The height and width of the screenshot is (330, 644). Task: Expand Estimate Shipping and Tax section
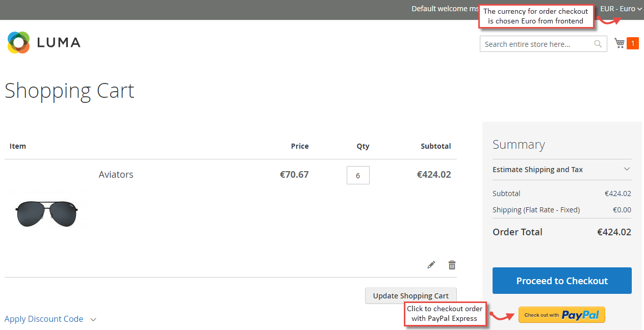click(562, 170)
